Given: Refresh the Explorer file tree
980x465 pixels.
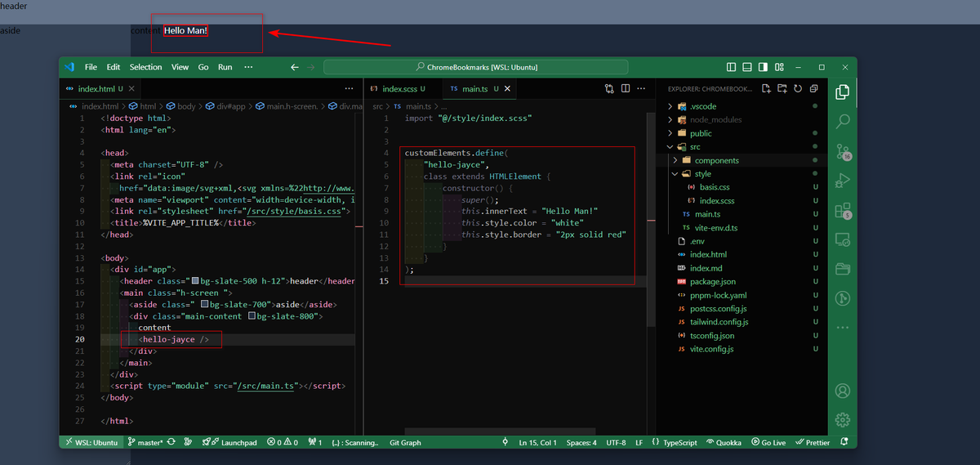Looking at the screenshot, I should coord(796,88).
